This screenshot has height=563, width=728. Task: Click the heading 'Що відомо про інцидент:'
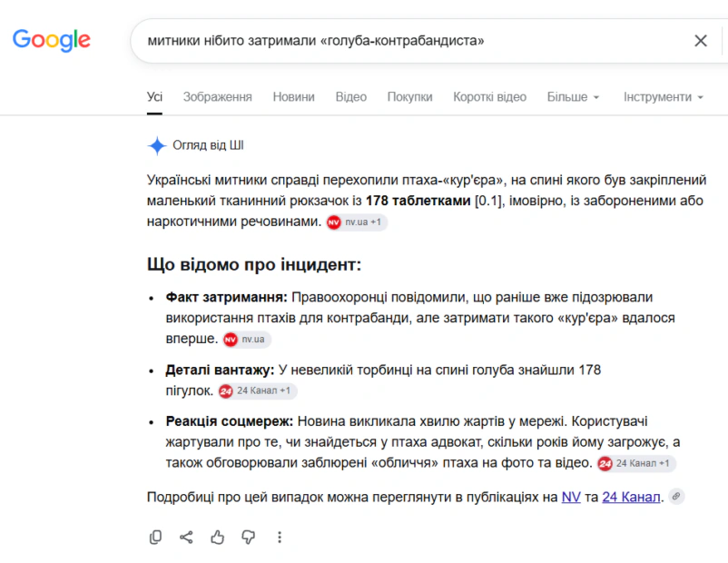254,264
